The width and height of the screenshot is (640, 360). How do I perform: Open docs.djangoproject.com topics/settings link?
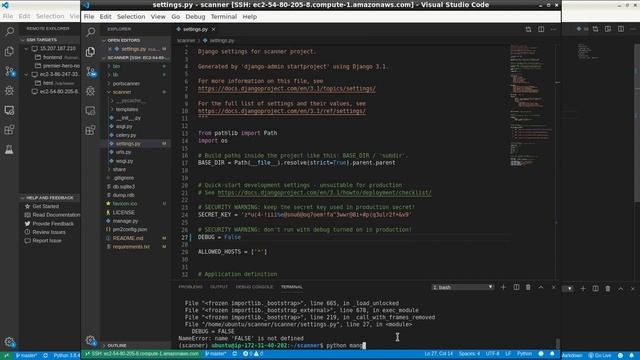pyautogui.click(x=287, y=89)
